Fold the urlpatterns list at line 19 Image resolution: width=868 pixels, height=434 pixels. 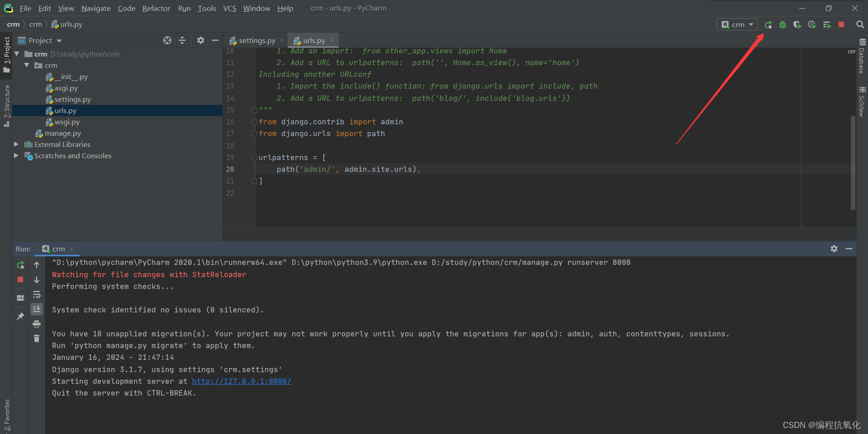(255, 157)
